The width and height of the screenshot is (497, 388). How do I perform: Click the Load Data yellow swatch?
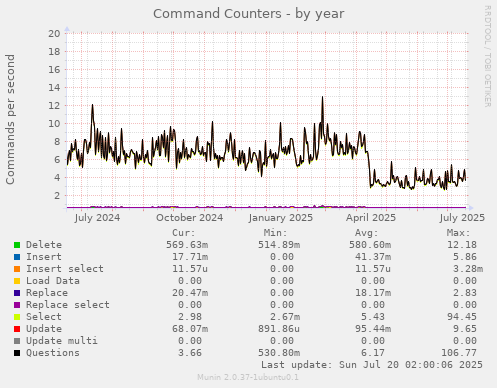(x=17, y=281)
